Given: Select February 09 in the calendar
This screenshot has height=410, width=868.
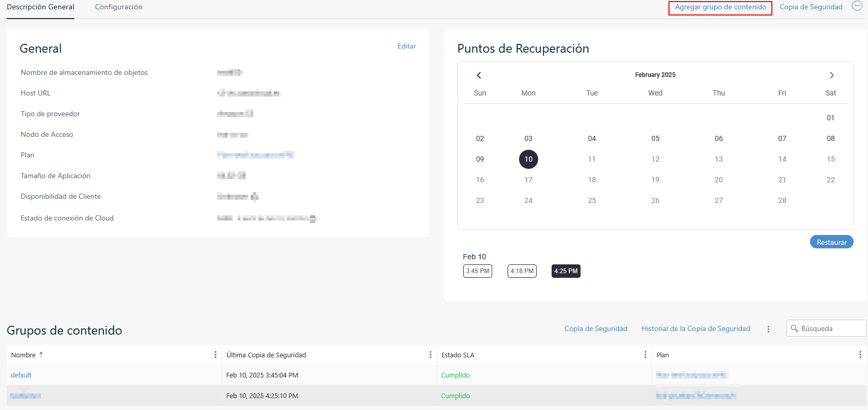Looking at the screenshot, I should pyautogui.click(x=480, y=159).
